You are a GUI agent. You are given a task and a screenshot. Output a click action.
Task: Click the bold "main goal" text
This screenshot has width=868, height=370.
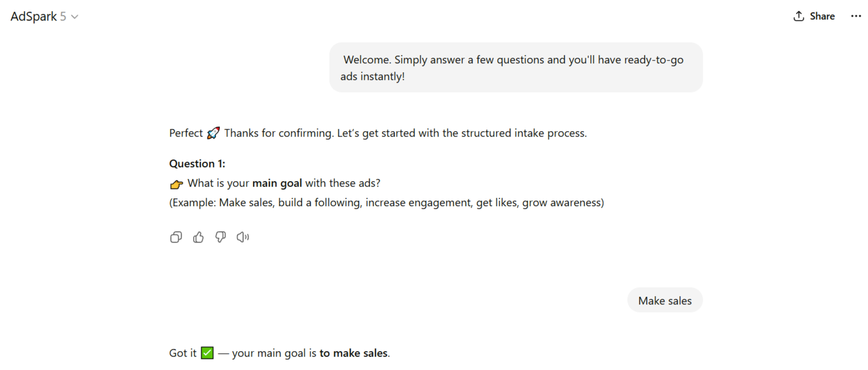click(x=277, y=183)
